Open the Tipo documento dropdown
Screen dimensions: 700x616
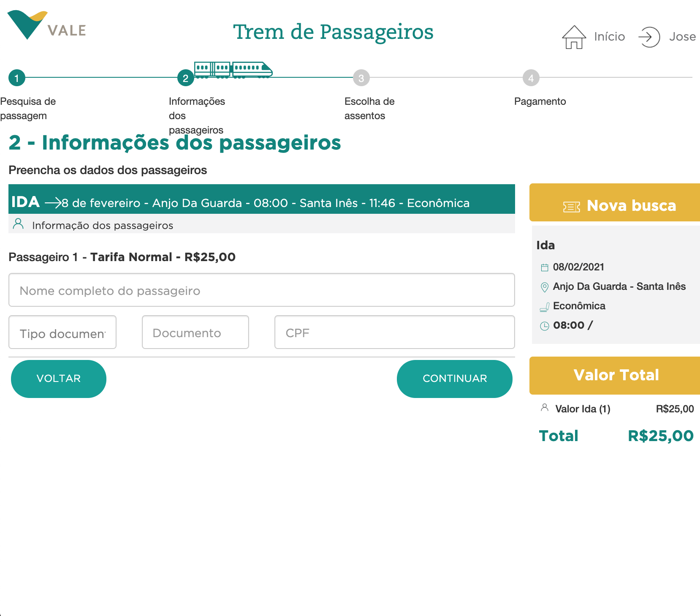(x=62, y=333)
